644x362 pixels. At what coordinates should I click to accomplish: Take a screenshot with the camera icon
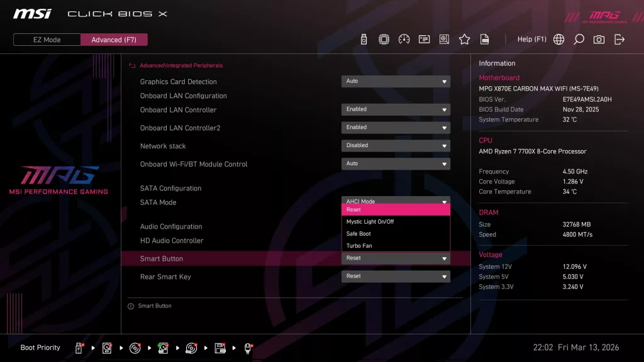[x=599, y=39]
